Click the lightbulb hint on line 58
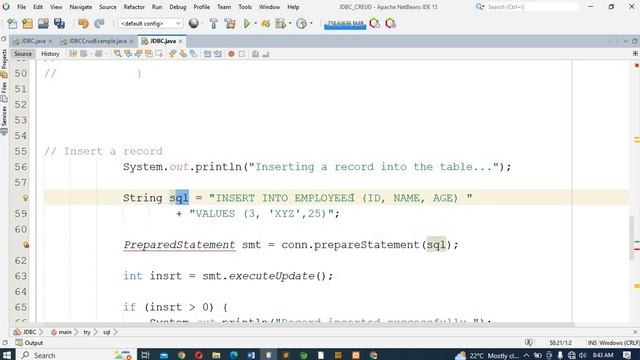 tap(25, 198)
